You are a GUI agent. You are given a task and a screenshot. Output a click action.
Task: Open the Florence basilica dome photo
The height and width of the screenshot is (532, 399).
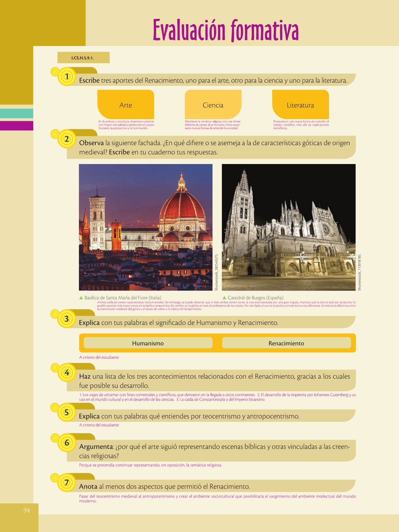pyautogui.click(x=145, y=227)
